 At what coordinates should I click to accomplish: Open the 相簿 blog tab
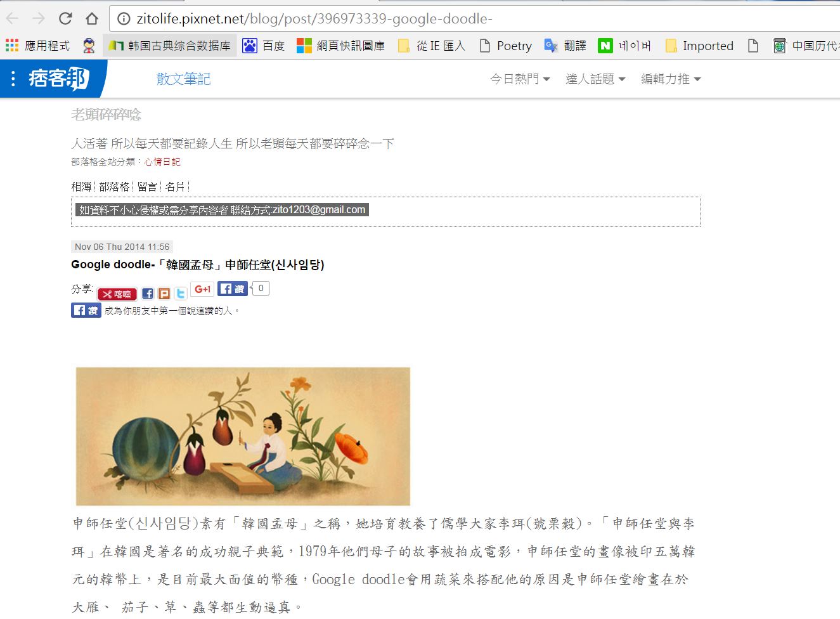tap(81, 186)
